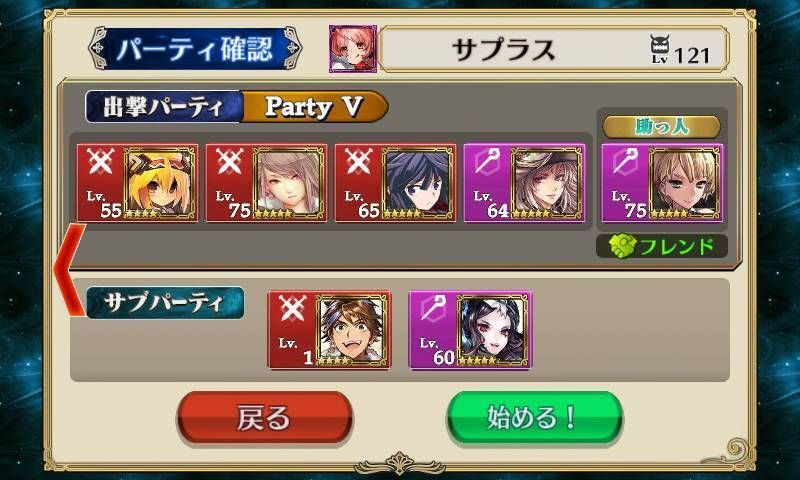This screenshot has width=800, height=480.
Task: Click the 助っ人 helper label
Action: point(662,127)
